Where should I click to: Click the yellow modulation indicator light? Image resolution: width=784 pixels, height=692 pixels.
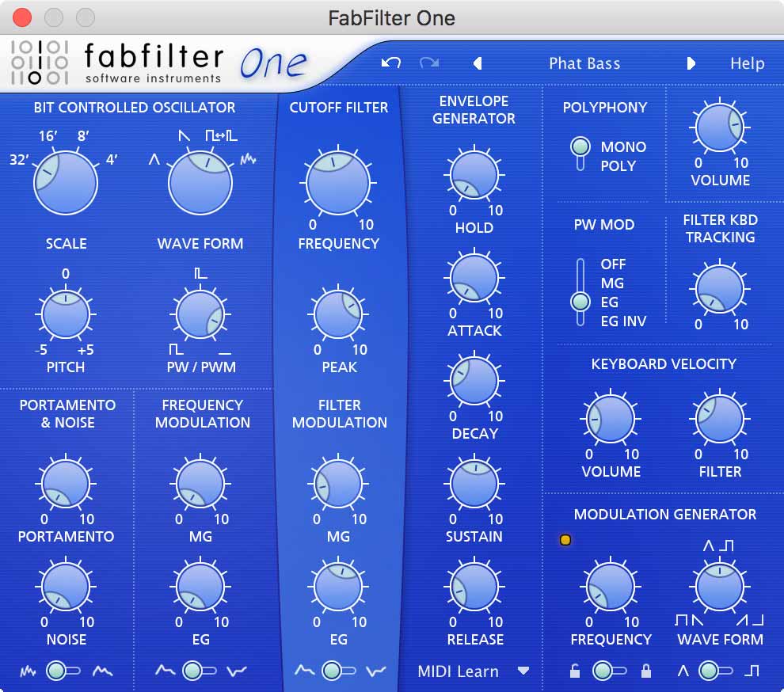(x=565, y=539)
